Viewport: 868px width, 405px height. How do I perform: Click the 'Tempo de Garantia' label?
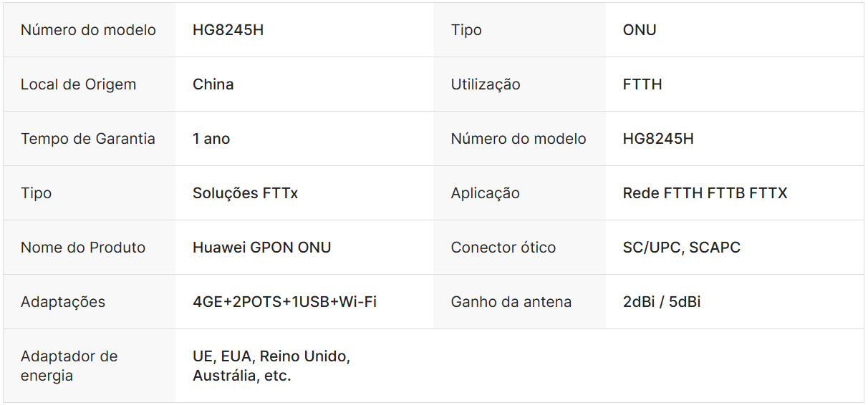tap(88, 139)
